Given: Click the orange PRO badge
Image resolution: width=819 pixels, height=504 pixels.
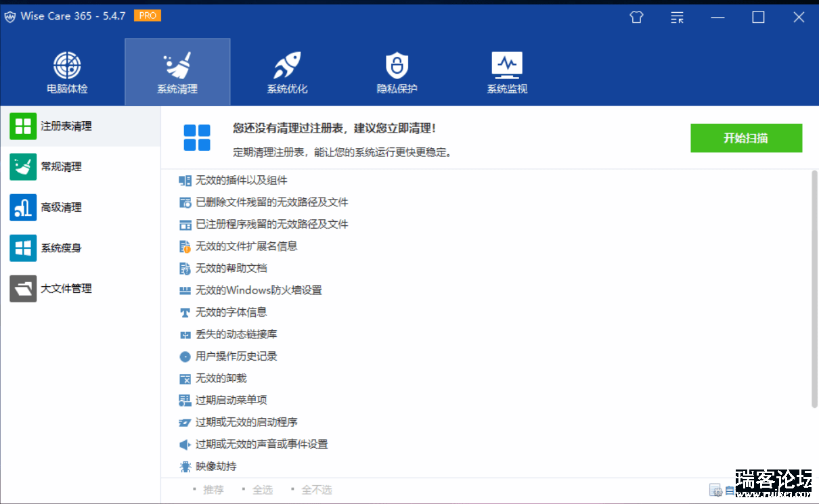Looking at the screenshot, I should tap(148, 16).
